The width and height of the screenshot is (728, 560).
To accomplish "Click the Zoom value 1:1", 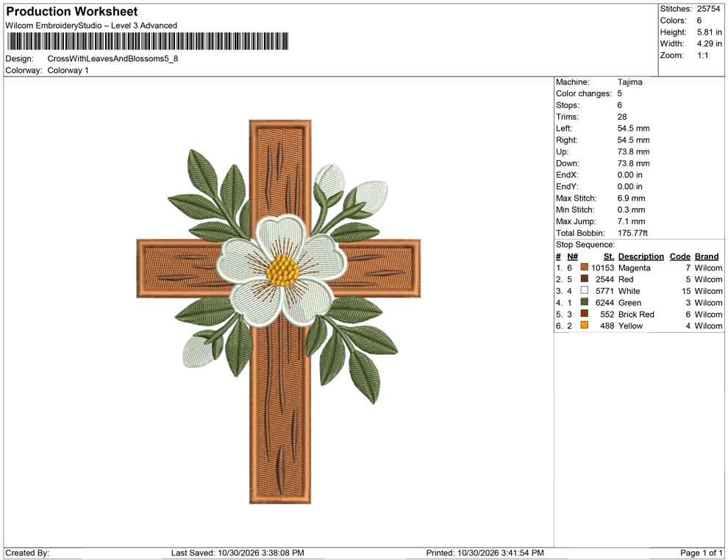I will point(703,55).
